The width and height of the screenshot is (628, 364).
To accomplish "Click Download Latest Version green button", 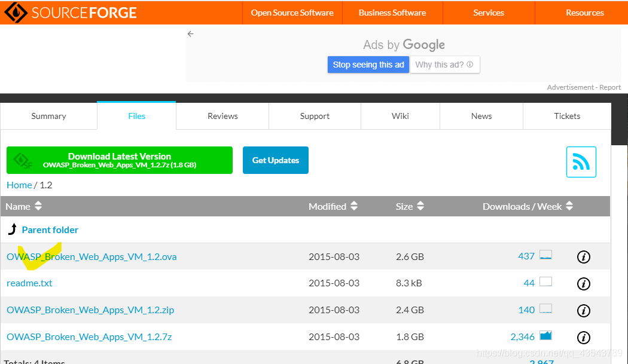I will coord(120,160).
